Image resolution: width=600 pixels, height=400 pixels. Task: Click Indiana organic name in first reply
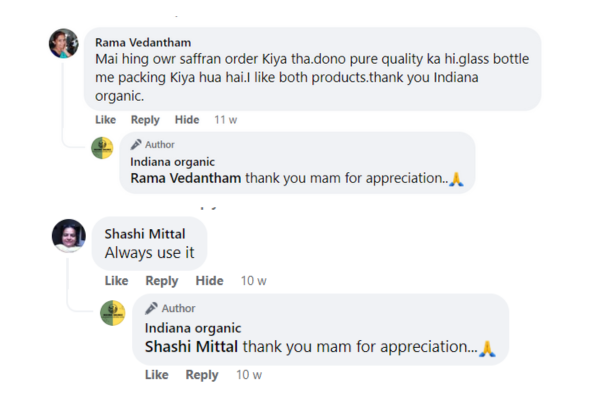pos(173,162)
